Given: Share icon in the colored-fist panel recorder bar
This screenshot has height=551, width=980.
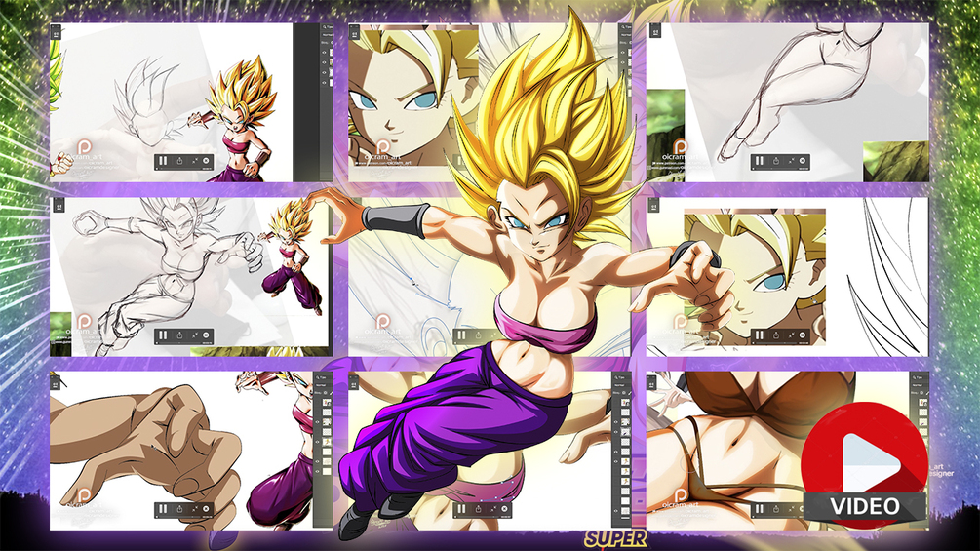Looking at the screenshot, I should pyautogui.click(x=179, y=509).
